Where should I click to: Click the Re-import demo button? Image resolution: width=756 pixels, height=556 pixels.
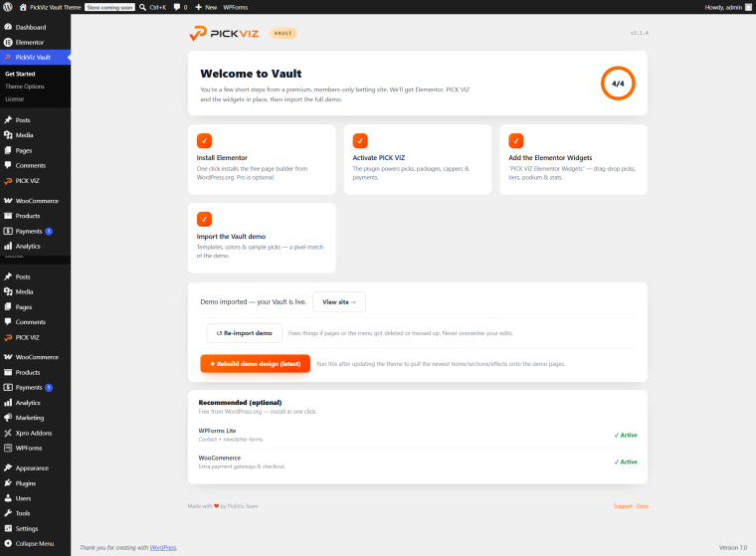coord(245,333)
